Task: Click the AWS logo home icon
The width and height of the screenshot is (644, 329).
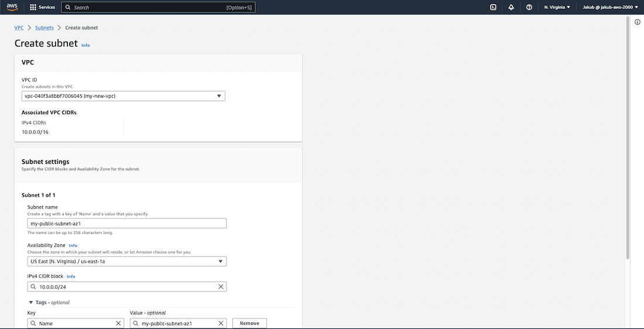Action: (12, 7)
